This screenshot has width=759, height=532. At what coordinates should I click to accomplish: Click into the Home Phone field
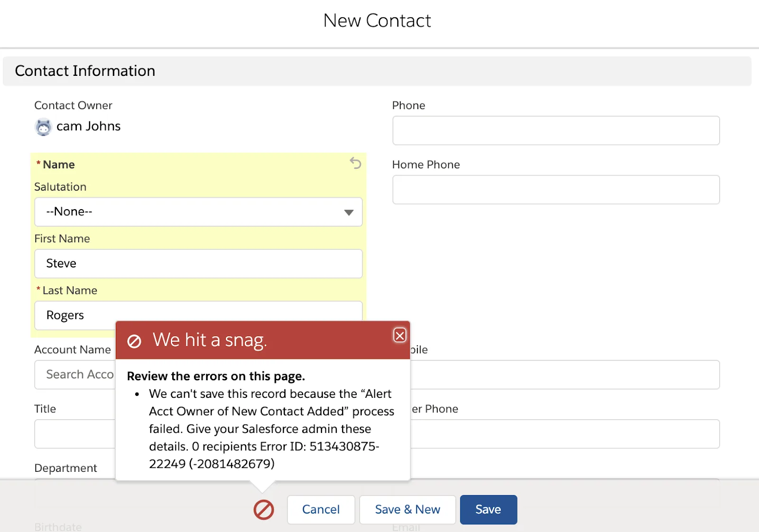click(x=556, y=190)
